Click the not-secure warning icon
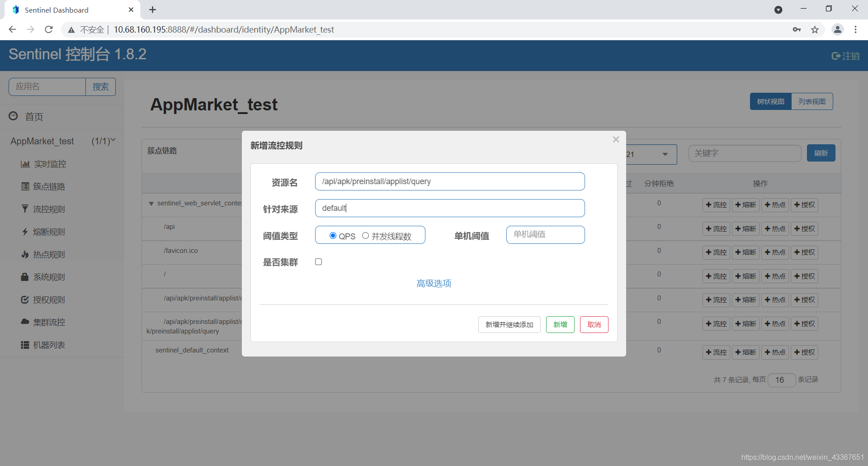The height and width of the screenshot is (466, 868). [x=71, y=30]
